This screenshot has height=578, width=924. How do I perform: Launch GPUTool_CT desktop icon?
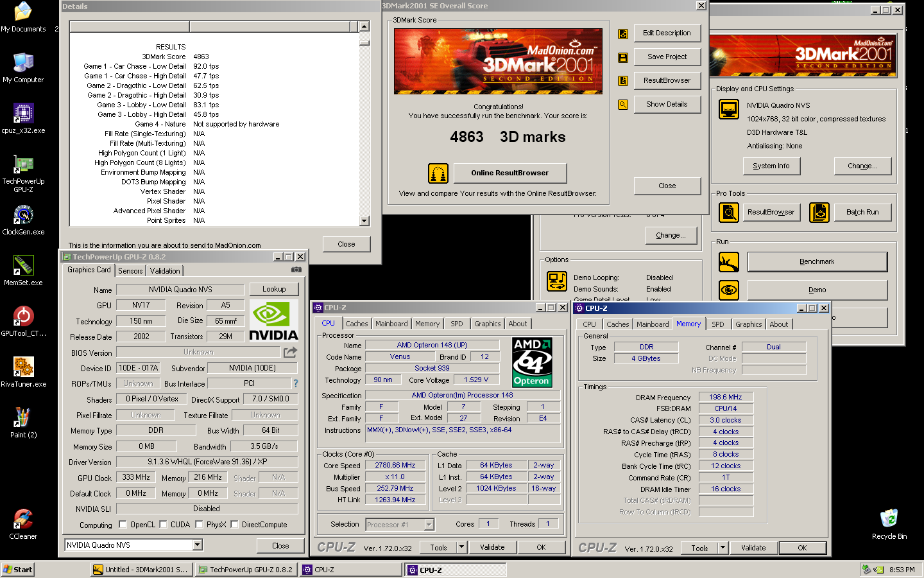click(x=23, y=322)
